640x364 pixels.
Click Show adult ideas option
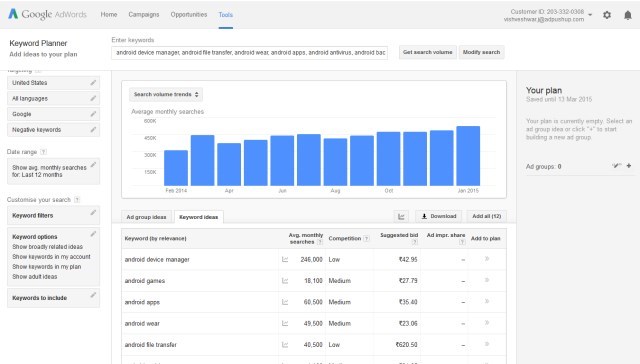tap(35, 277)
